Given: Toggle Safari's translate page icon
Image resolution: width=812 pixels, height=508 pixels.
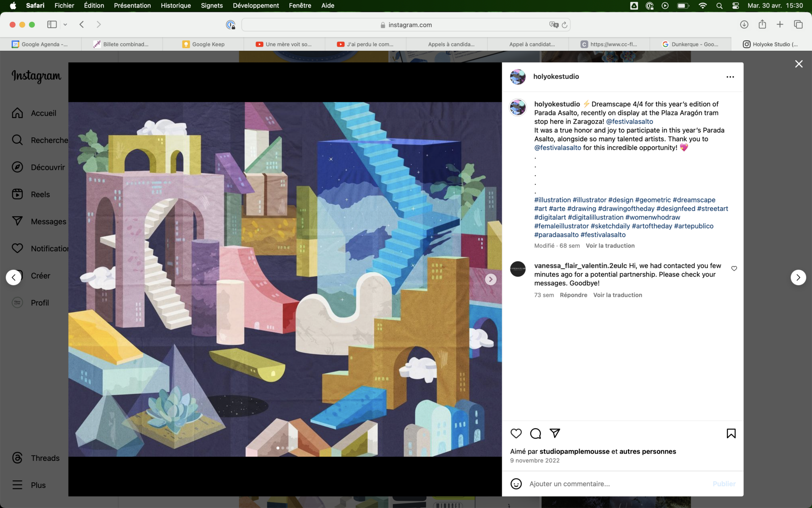Looking at the screenshot, I should point(553,25).
